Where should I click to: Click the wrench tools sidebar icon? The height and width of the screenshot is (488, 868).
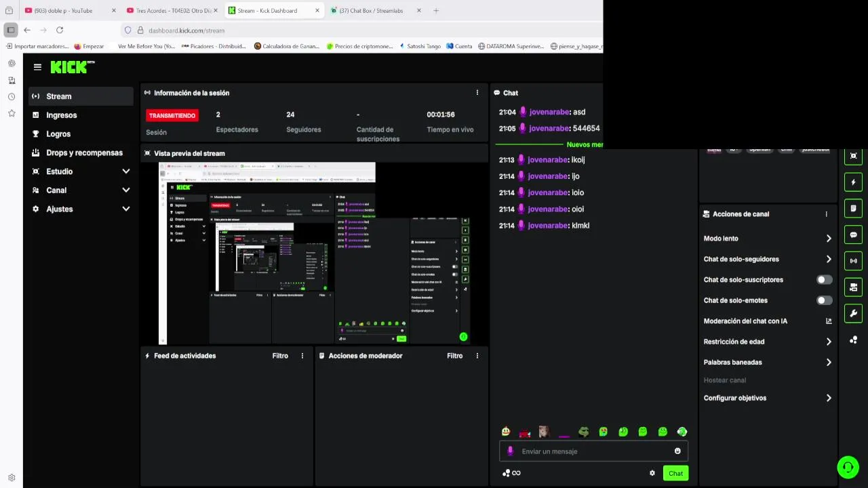(x=854, y=313)
